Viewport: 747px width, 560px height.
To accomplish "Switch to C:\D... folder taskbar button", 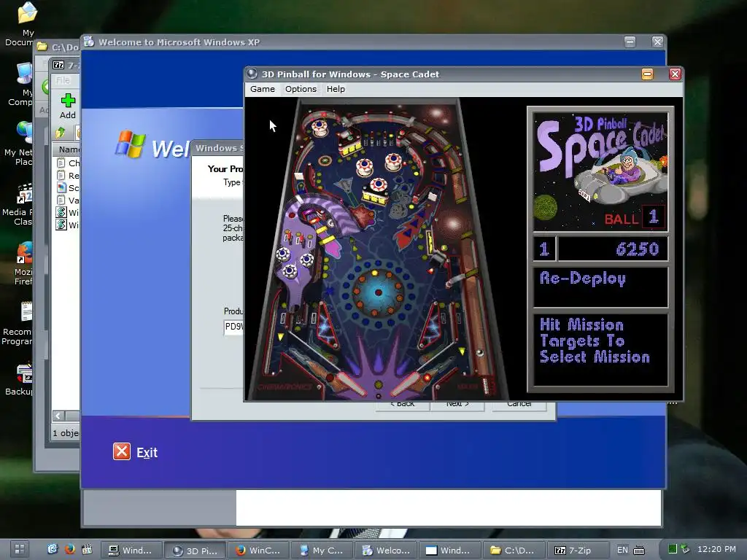I will coord(514,551).
